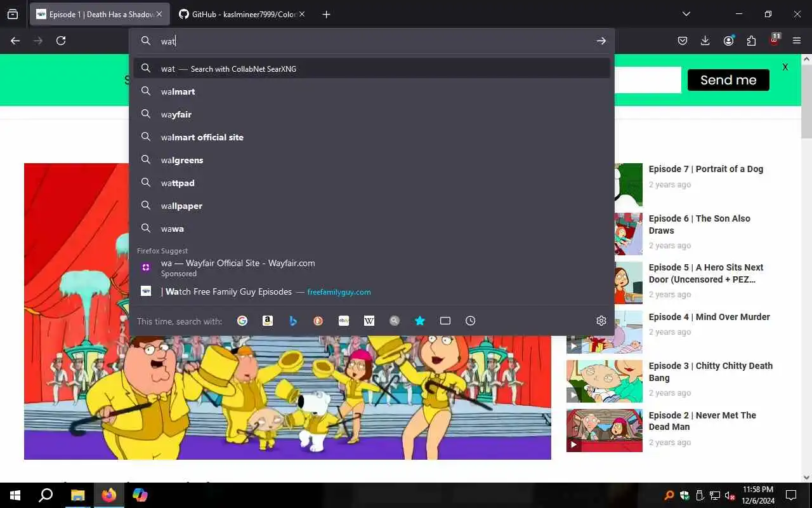This screenshot has height=508, width=812.
Task: Expand the List all tabs dropdown
Action: (686, 14)
